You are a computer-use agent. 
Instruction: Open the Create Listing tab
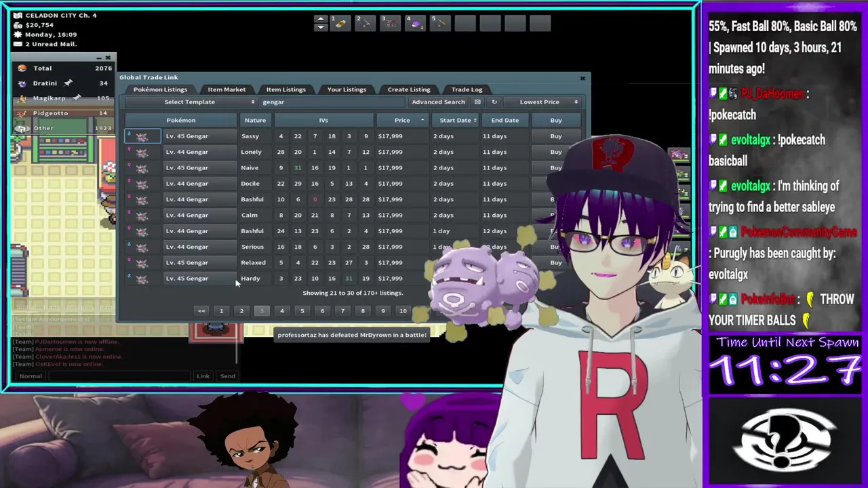coord(409,89)
